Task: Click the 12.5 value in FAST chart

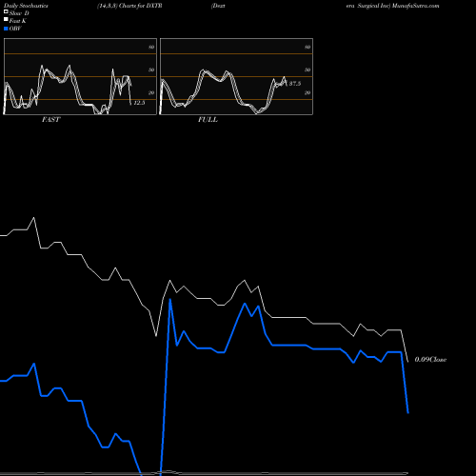Action: pyautogui.click(x=139, y=103)
